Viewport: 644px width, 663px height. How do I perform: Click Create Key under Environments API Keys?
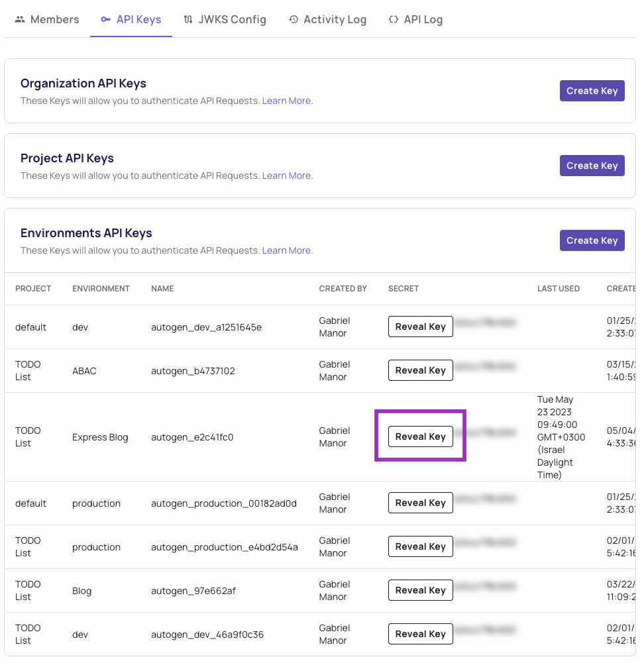[592, 240]
